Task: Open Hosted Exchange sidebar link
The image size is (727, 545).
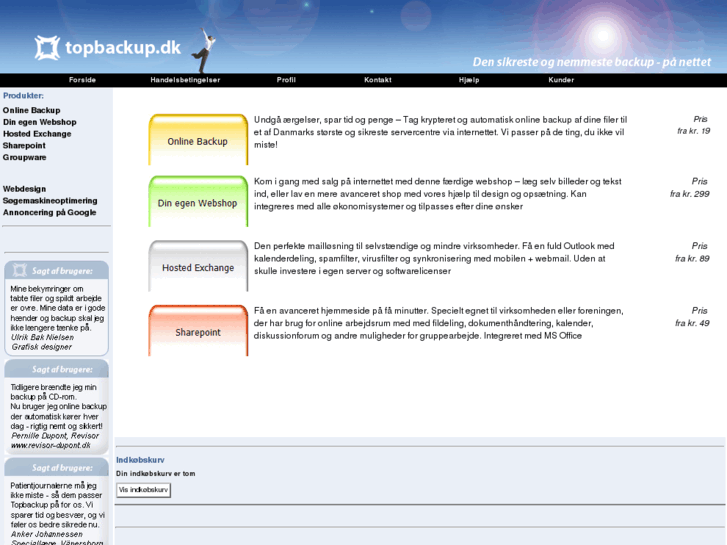Action: pos(37,134)
